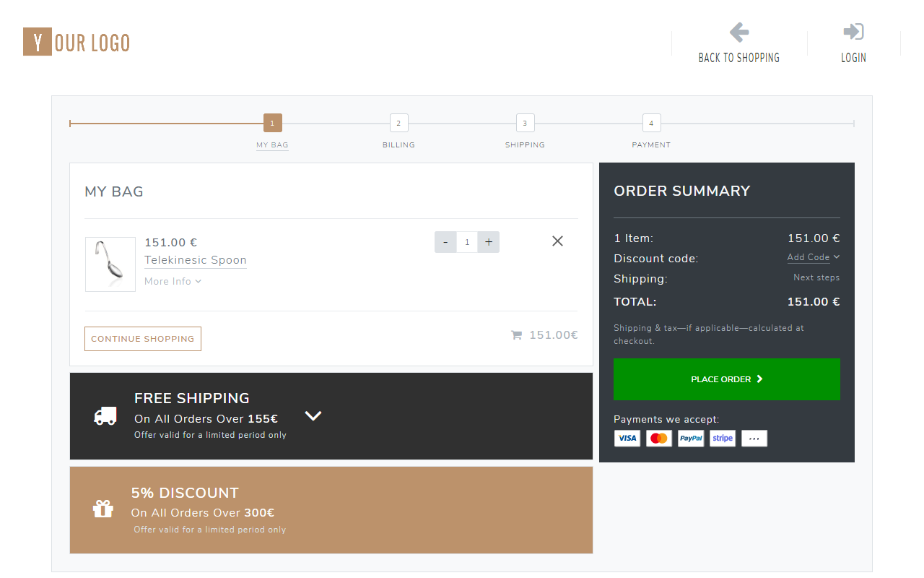Click the TOTAL 151.00 € amount
Image resolution: width=924 pixels, height=578 pixels.
click(x=814, y=302)
